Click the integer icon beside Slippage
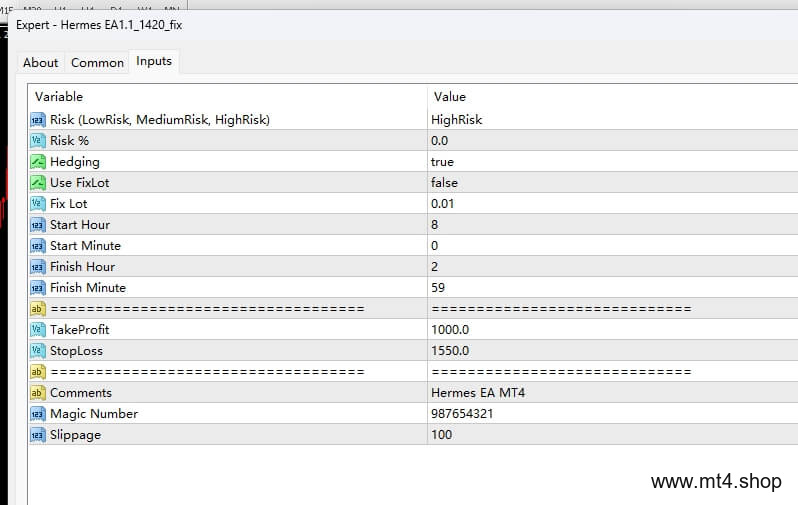 38,435
